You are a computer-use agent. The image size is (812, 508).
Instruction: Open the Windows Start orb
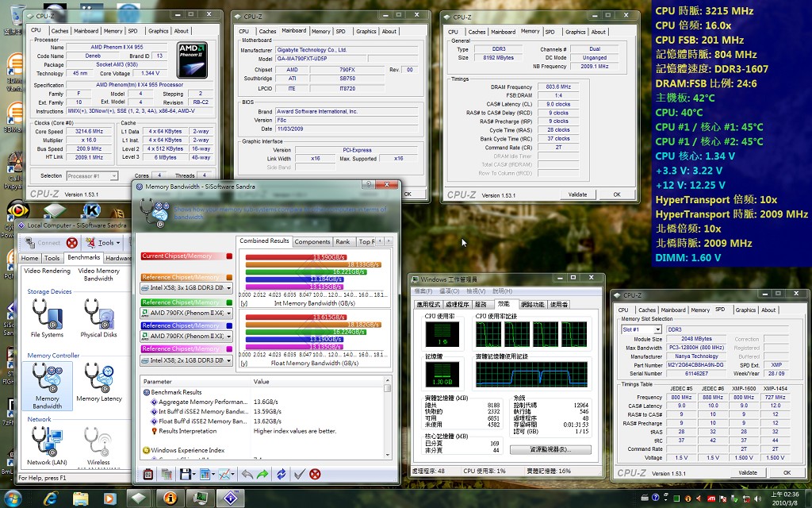click(13, 498)
